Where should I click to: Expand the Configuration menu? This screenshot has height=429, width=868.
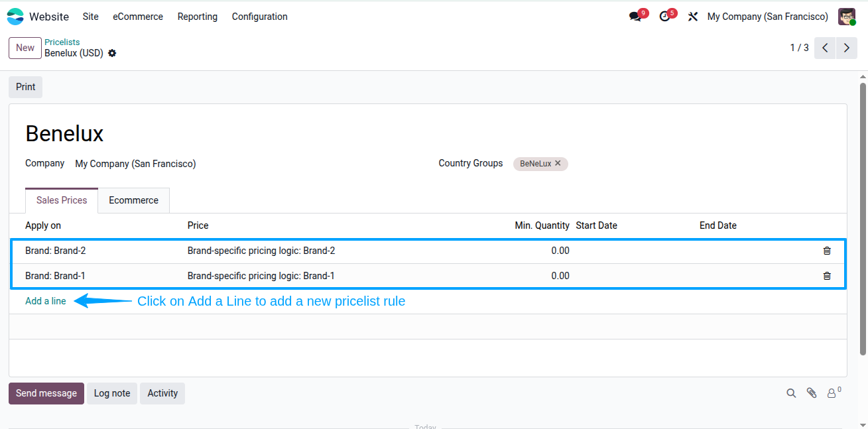pos(260,17)
